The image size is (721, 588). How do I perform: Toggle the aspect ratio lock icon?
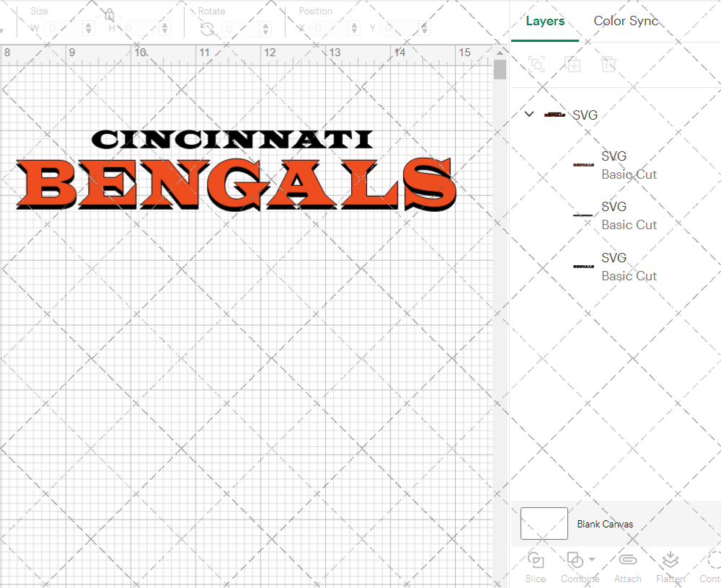tap(109, 14)
